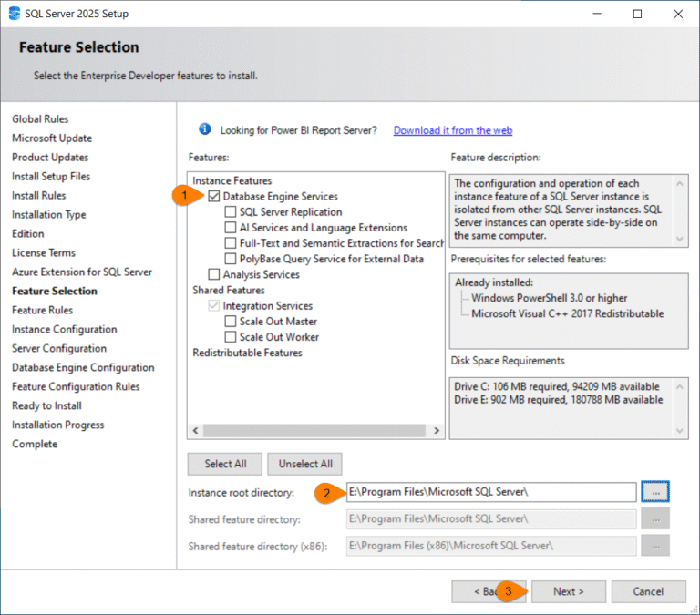Click the Select All button
This screenshot has height=615, width=700.
click(x=225, y=464)
